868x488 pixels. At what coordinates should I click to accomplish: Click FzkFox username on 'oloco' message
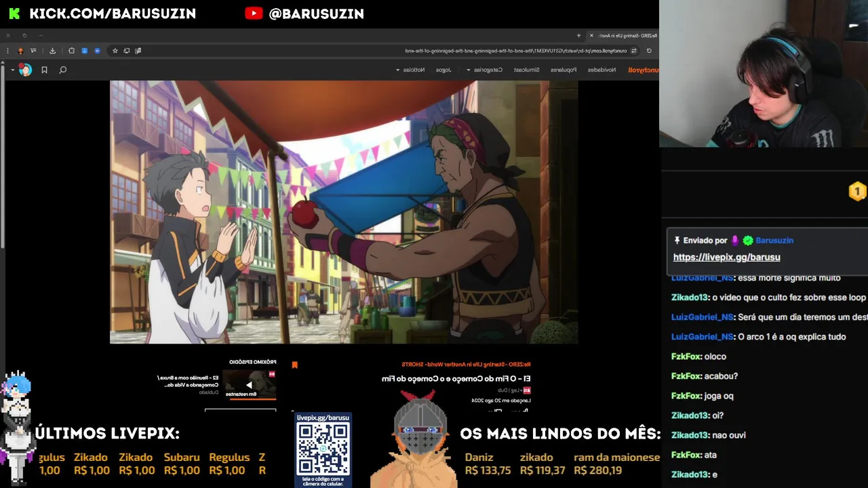[686, 357]
